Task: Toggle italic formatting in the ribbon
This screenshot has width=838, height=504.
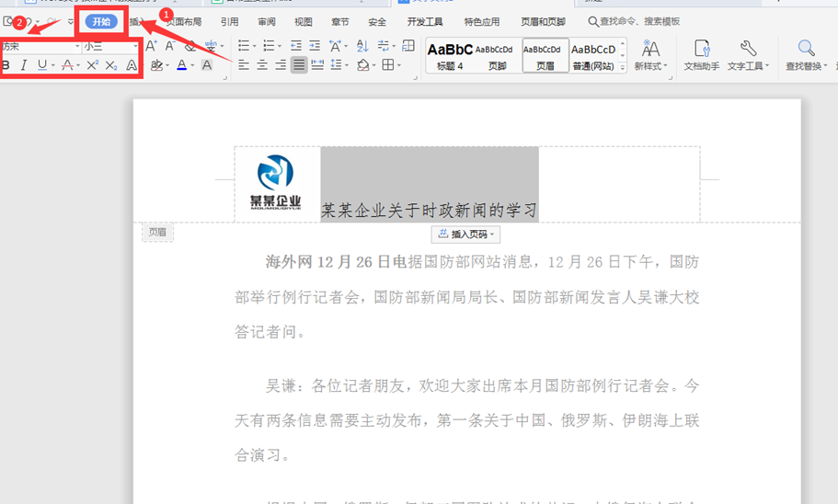Action: (x=24, y=65)
